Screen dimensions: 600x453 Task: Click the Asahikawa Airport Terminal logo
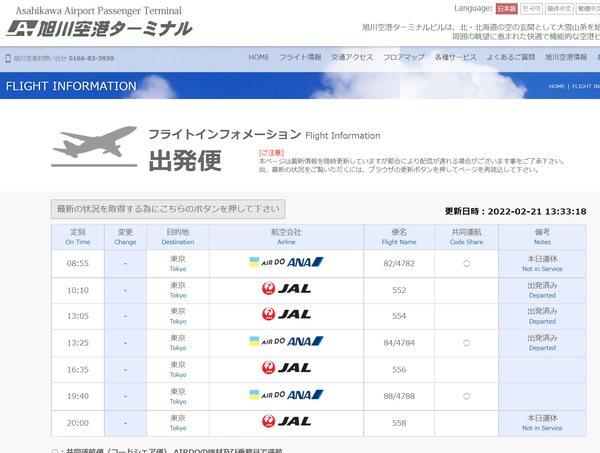point(99,22)
